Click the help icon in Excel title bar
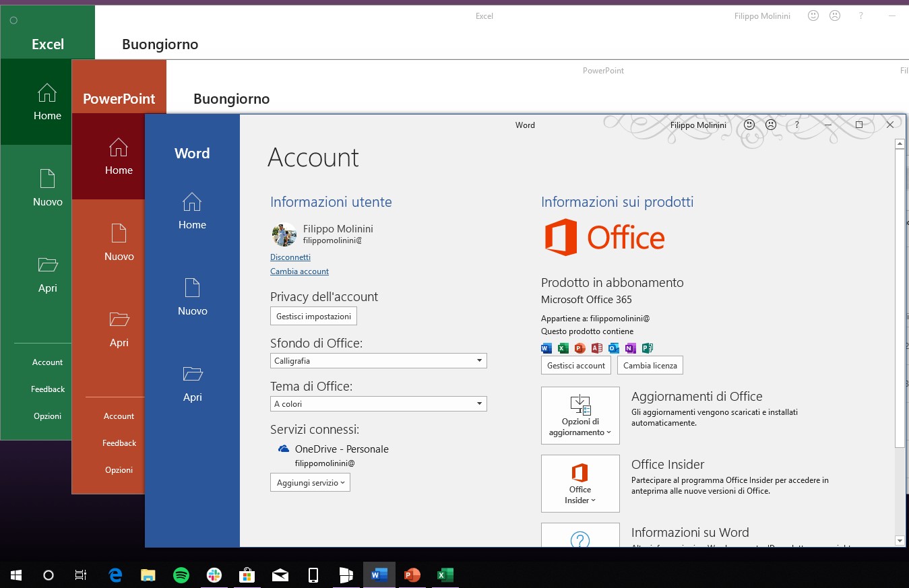This screenshot has height=588, width=909. pos(861,15)
